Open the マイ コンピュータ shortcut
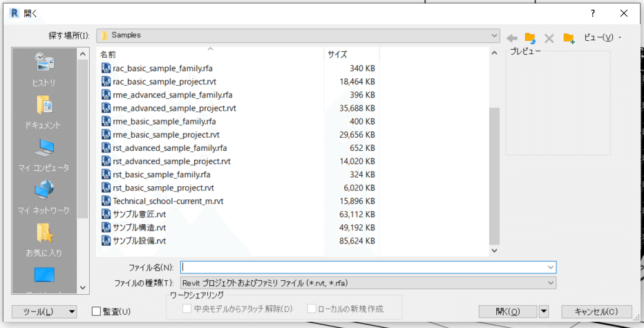 tap(44, 155)
